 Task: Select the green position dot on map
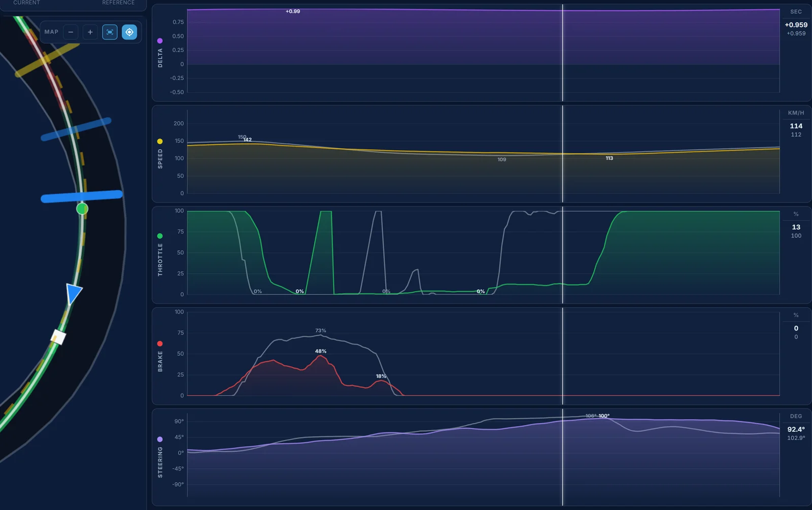point(82,209)
